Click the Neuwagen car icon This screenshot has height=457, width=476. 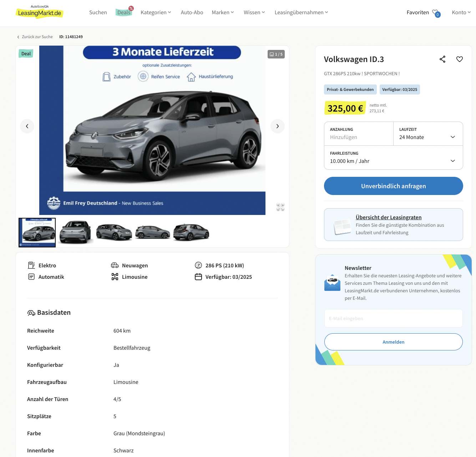pyautogui.click(x=115, y=265)
